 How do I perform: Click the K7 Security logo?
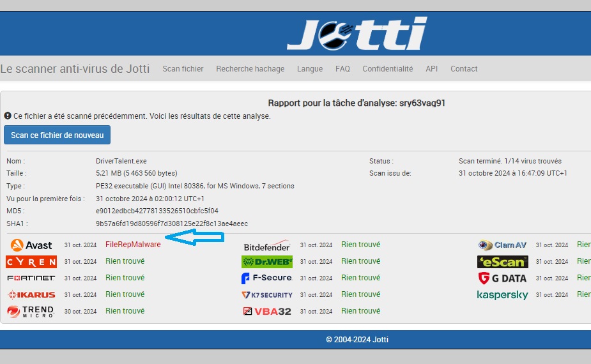tap(267, 294)
